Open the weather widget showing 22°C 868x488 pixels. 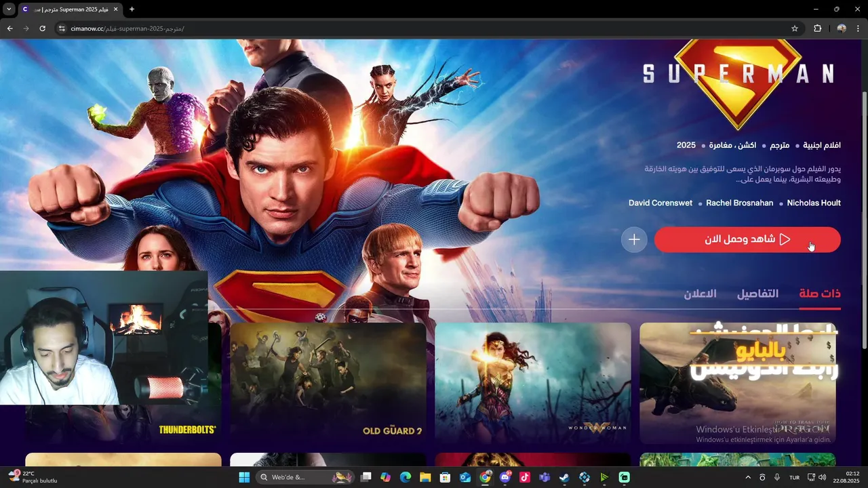click(x=33, y=477)
